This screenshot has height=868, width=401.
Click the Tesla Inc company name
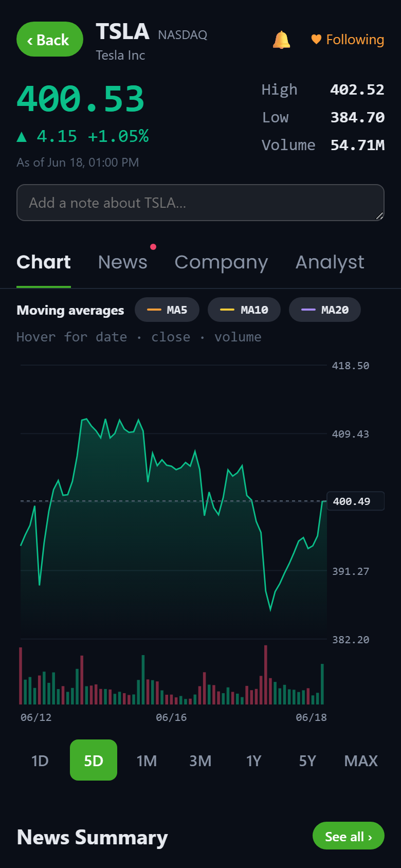120,55
